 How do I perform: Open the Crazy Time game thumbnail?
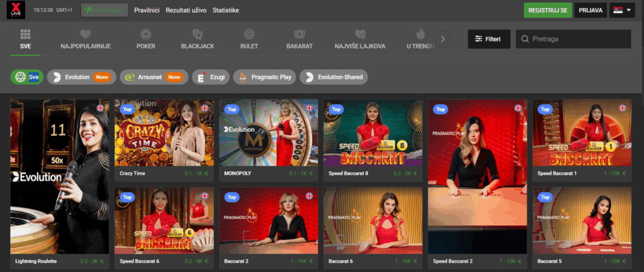[164, 133]
